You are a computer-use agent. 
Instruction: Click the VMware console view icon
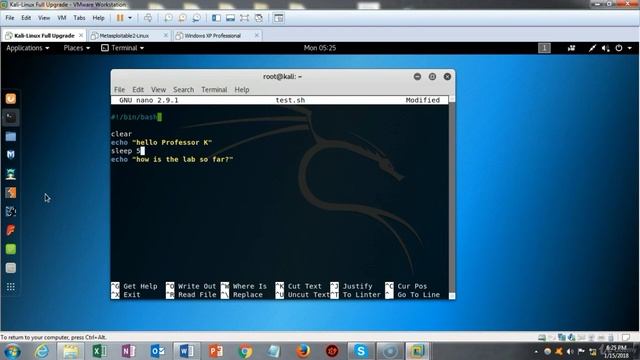point(279,18)
